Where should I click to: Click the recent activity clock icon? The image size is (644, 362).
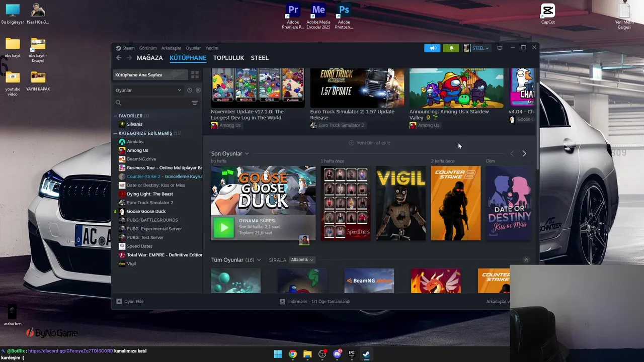click(x=190, y=90)
